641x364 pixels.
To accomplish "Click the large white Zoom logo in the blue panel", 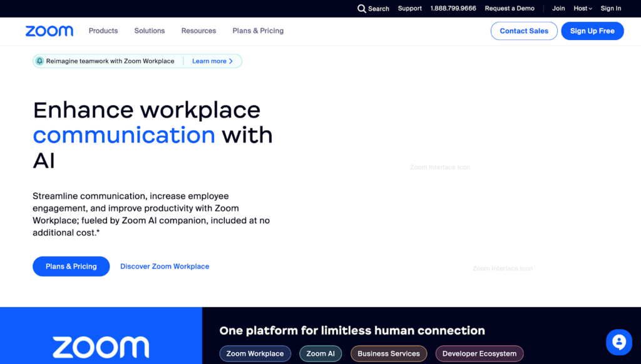I will (x=101, y=347).
